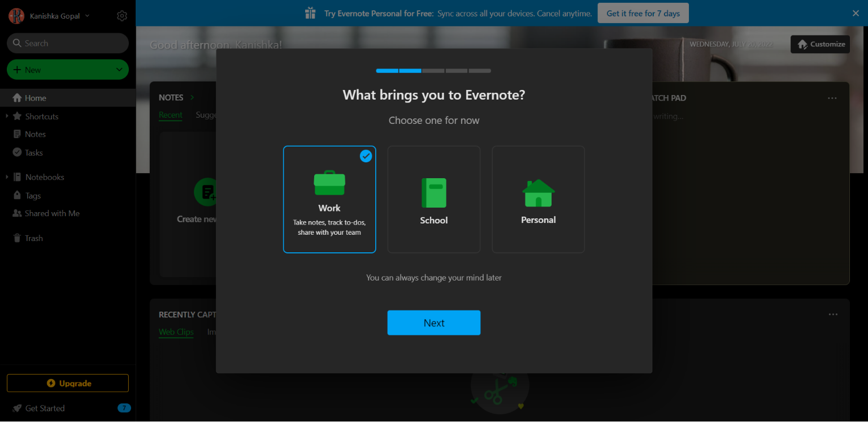This screenshot has height=422, width=868.
Task: Open Notebooks in the sidebar
Action: coord(45,177)
